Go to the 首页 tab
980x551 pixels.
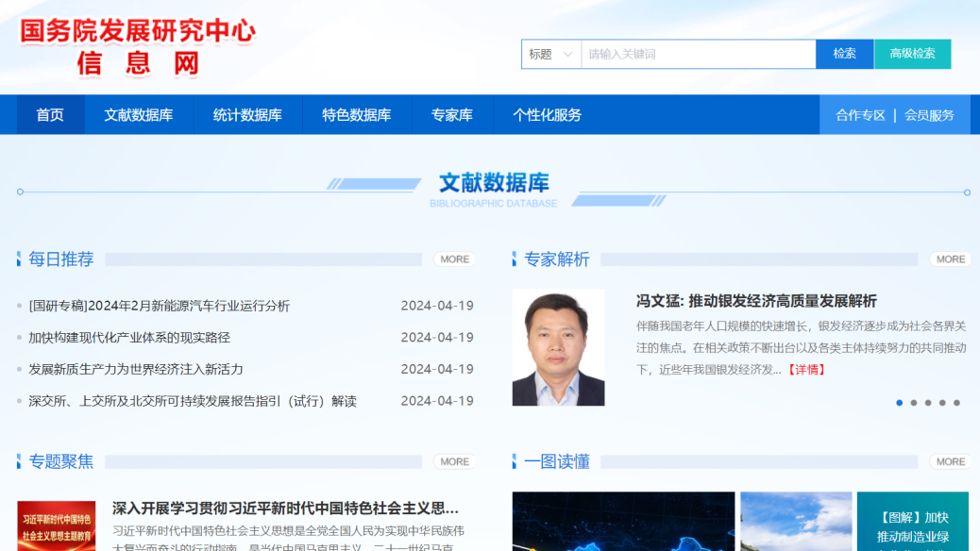point(50,115)
